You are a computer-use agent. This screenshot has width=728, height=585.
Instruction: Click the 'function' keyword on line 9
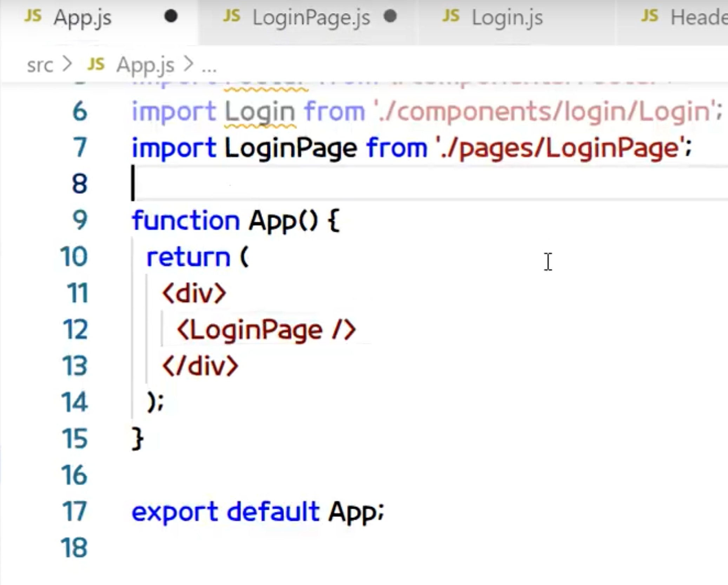pos(186,221)
